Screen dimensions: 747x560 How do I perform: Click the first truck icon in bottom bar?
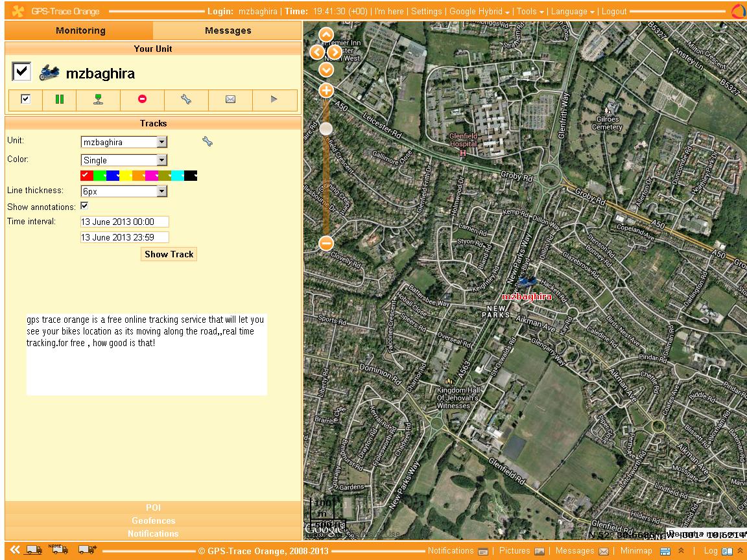[33, 550]
